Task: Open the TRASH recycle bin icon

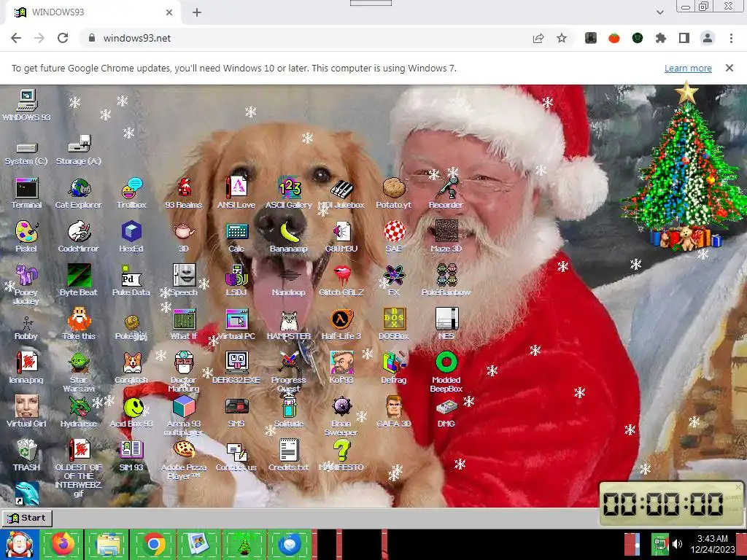Action: click(x=27, y=455)
